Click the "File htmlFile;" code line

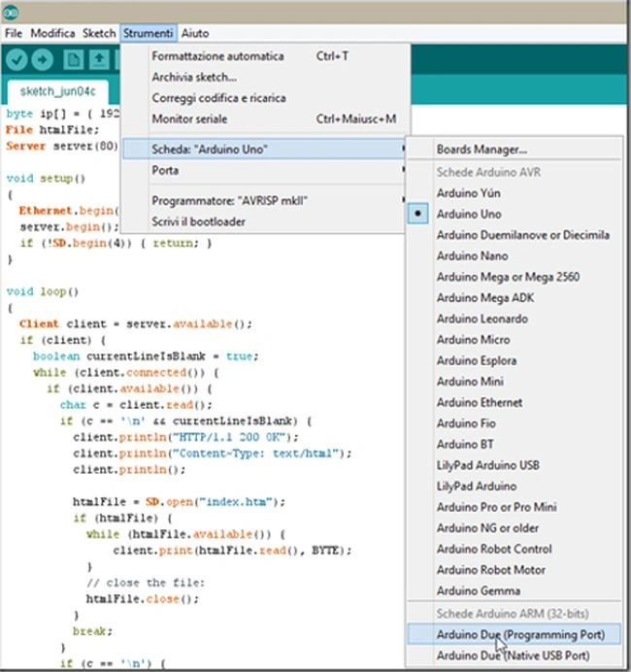click(x=52, y=130)
